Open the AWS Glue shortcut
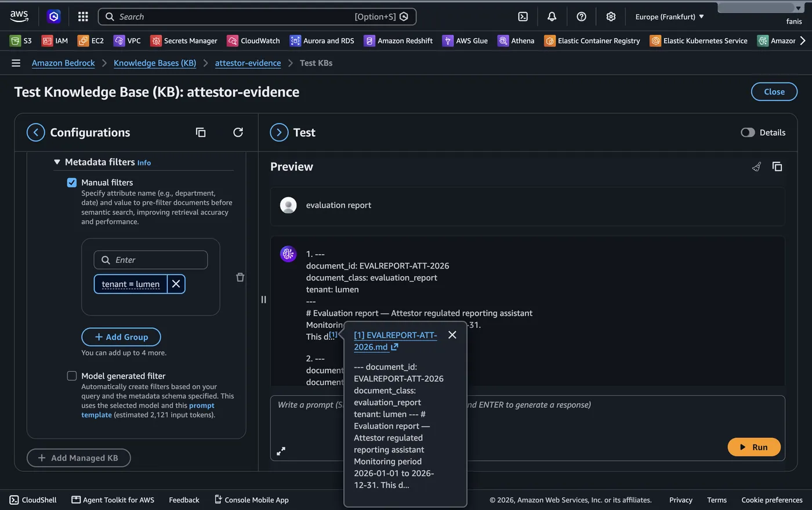This screenshot has height=510, width=812. pyautogui.click(x=465, y=41)
